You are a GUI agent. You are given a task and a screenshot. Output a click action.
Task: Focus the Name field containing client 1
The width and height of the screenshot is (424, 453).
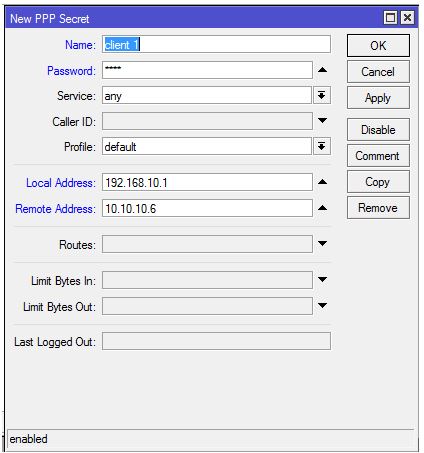pos(216,44)
